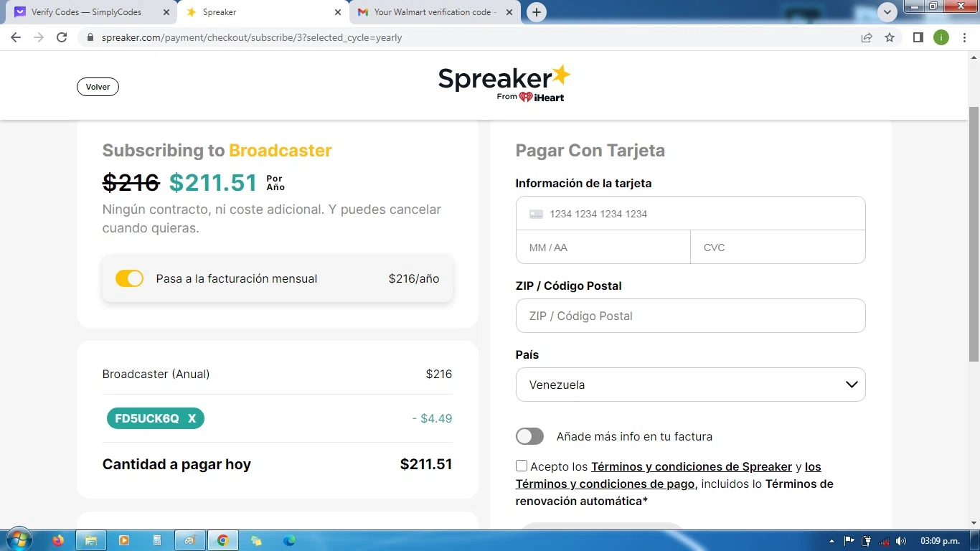
Task: Share this page via share icon
Action: pos(867,37)
